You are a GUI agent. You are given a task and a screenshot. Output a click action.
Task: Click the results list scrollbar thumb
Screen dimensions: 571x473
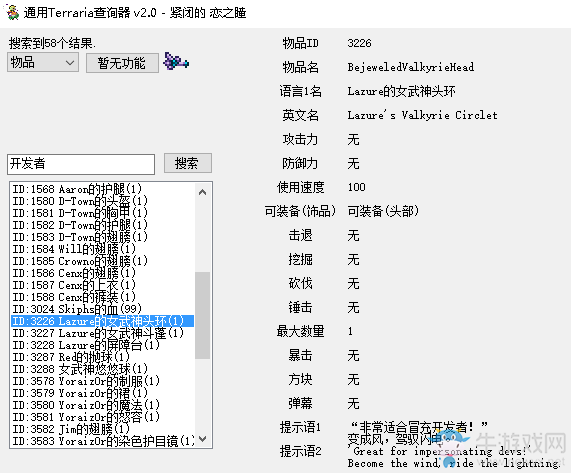pos(202,315)
